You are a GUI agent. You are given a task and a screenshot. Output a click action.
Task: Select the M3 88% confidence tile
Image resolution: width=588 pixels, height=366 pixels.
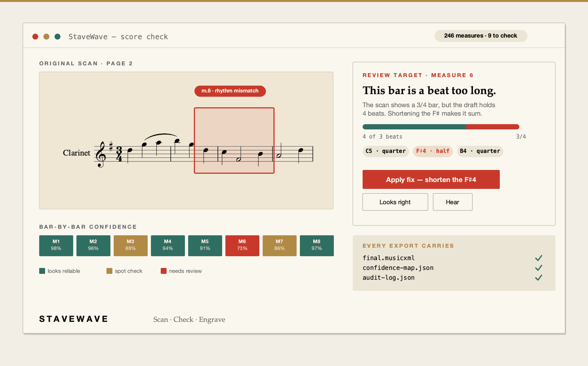(131, 246)
